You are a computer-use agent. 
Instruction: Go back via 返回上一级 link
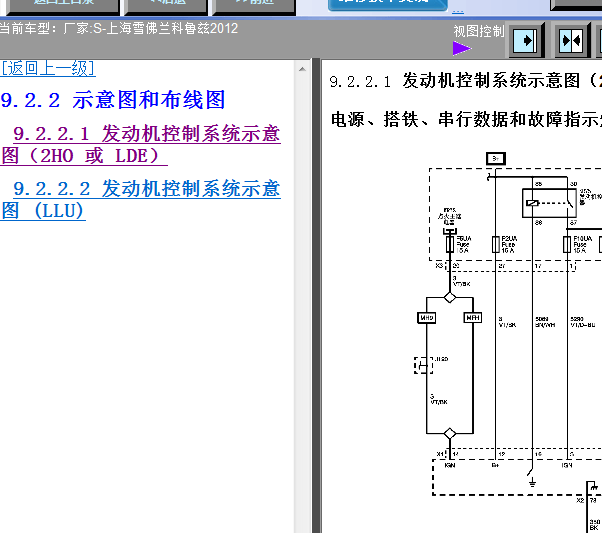point(48,68)
